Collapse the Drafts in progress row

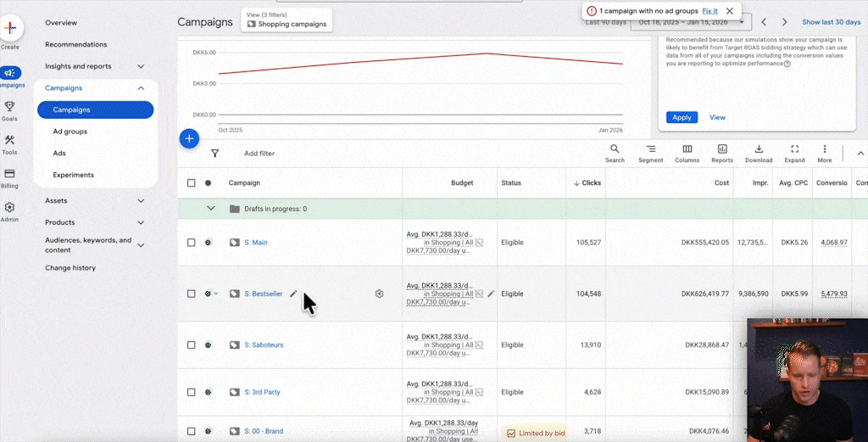coord(211,209)
